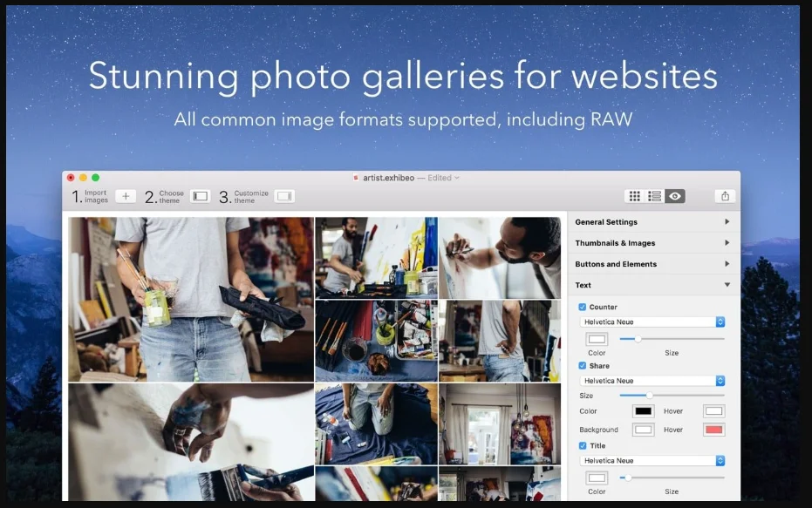Collapse the Text section

(x=652, y=285)
